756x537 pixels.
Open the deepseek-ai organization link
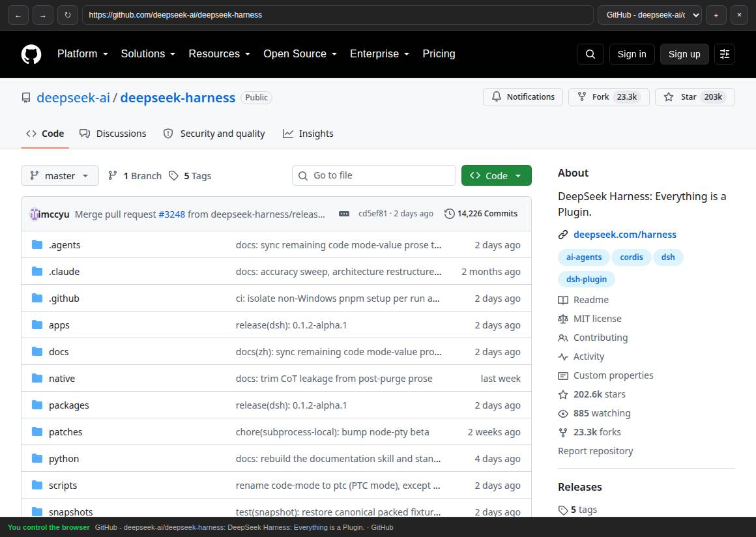click(x=73, y=97)
